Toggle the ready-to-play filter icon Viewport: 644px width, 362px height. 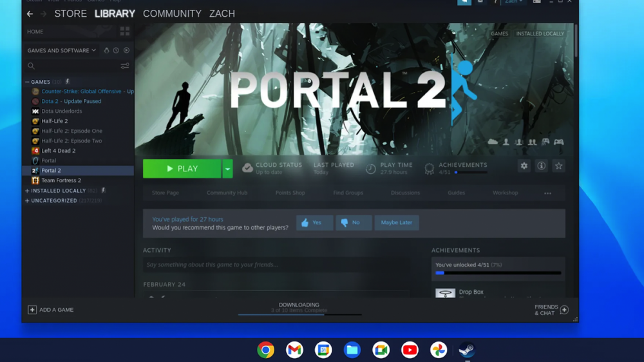(126, 50)
